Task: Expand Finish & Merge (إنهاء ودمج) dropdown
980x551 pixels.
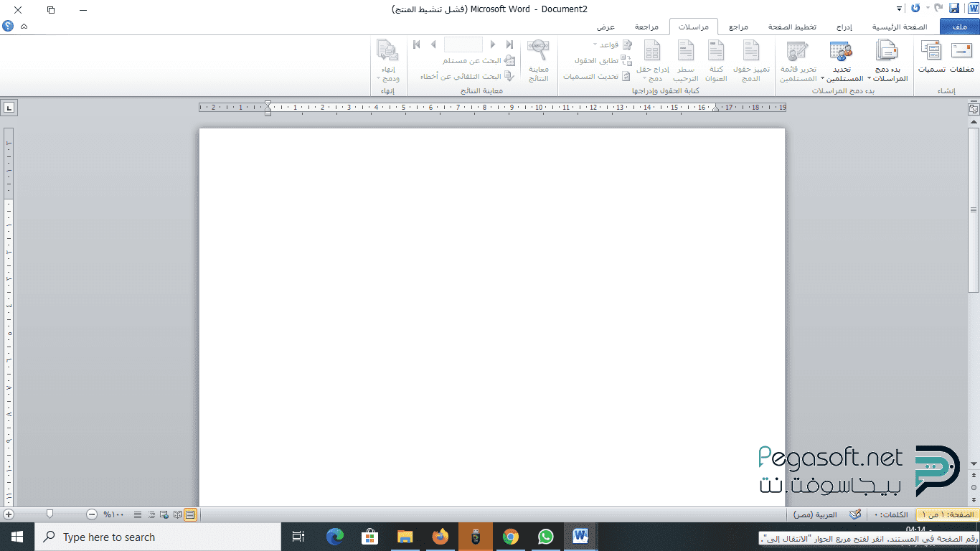Action: [387, 61]
